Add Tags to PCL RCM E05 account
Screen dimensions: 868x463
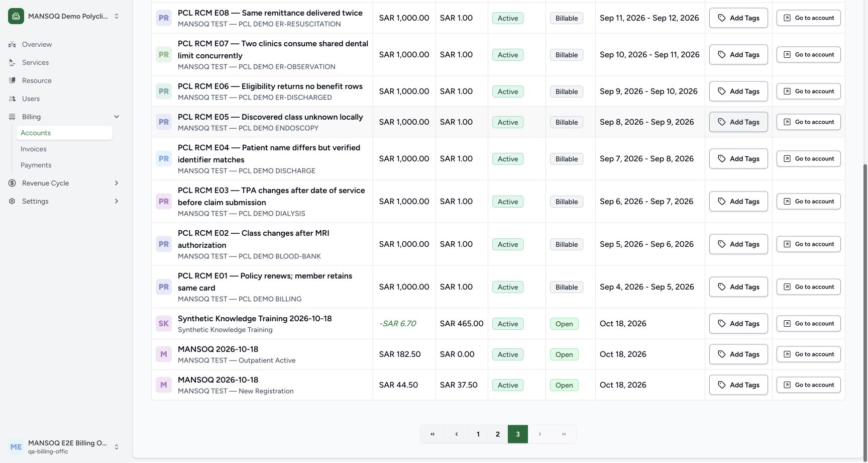[738, 122]
